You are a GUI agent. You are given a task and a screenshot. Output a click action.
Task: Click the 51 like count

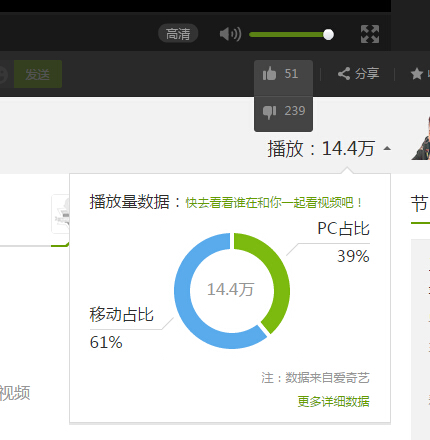click(x=291, y=74)
